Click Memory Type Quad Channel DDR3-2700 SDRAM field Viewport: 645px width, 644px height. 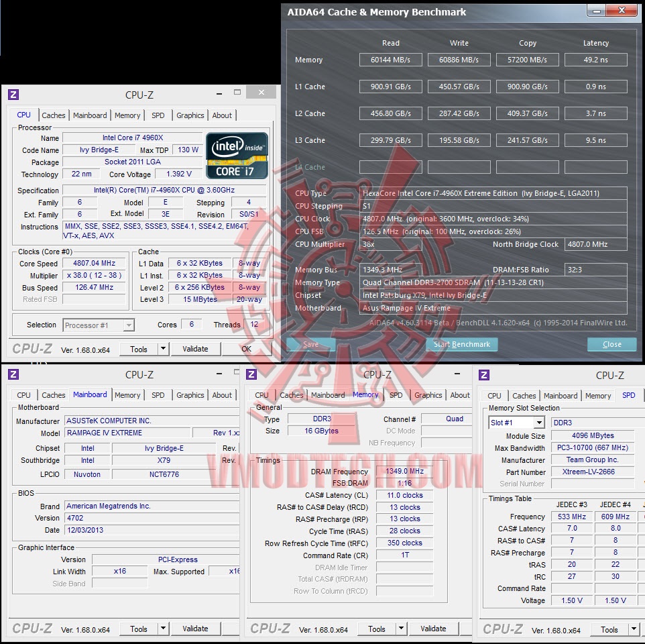click(493, 282)
